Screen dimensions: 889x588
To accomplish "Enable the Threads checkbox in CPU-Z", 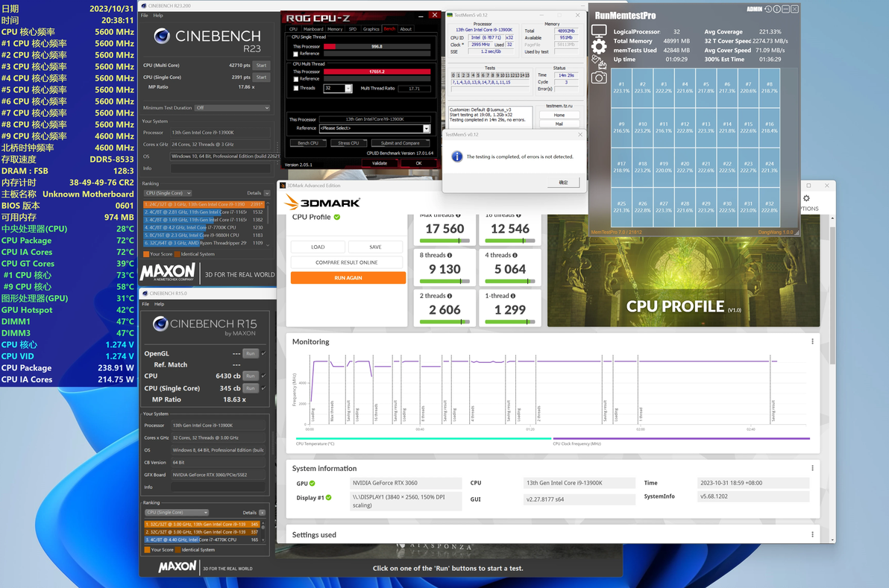I will pyautogui.click(x=295, y=89).
